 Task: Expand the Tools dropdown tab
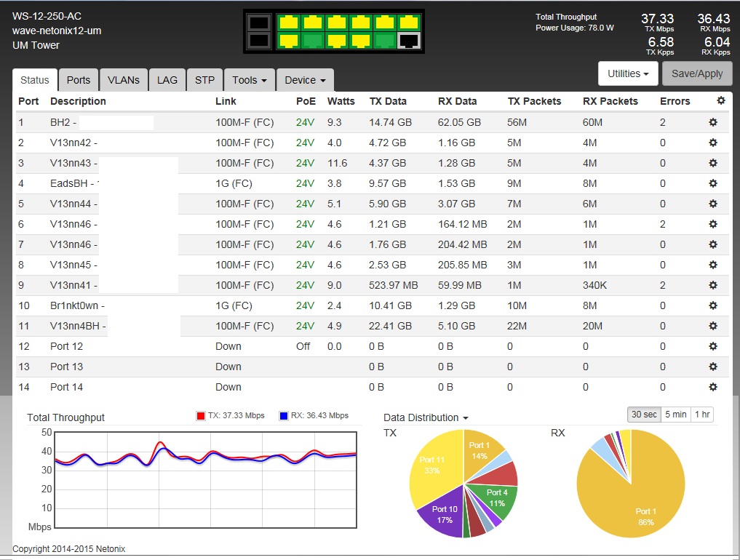tap(249, 80)
